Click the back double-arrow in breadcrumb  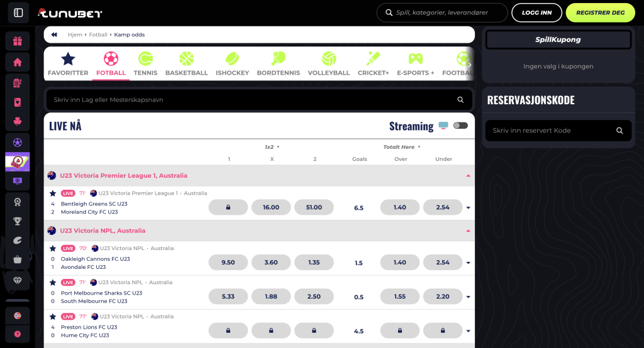[x=54, y=35]
